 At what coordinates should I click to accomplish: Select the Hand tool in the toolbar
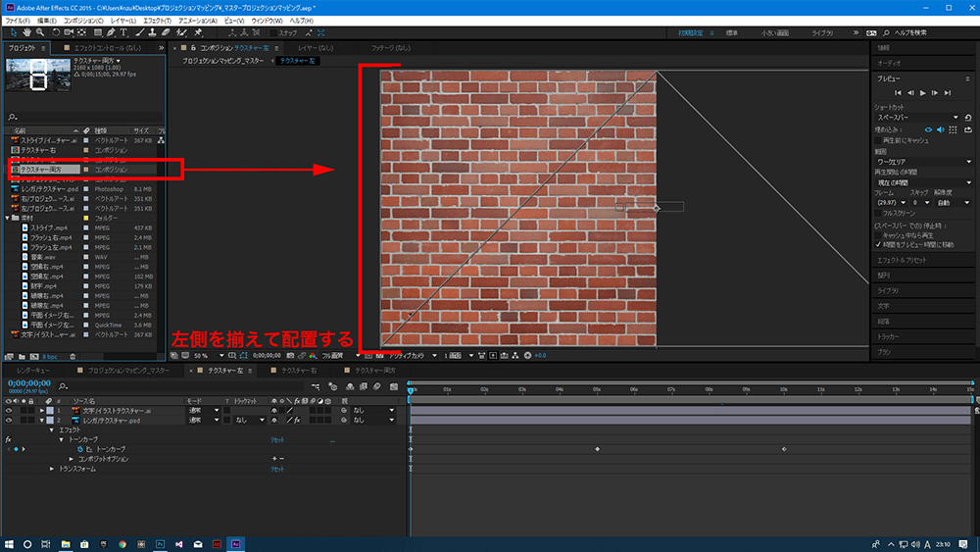(26, 32)
